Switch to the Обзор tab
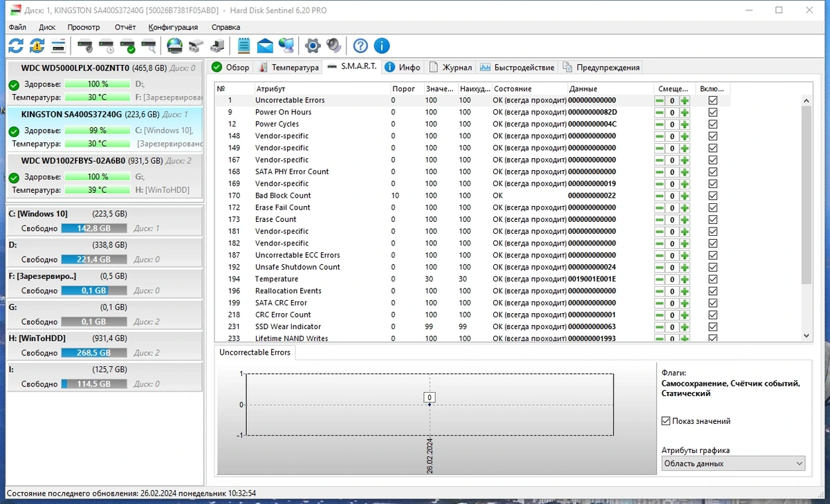The image size is (830, 504). [x=230, y=67]
